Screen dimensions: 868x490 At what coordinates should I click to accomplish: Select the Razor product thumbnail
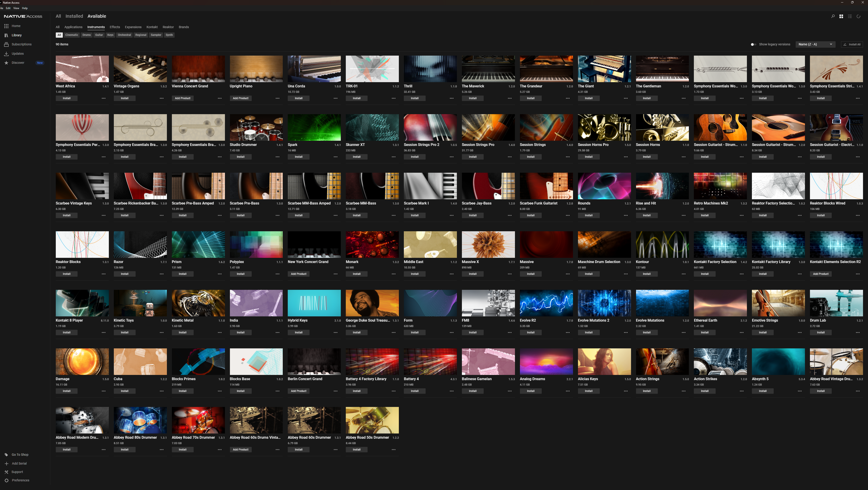pos(140,244)
